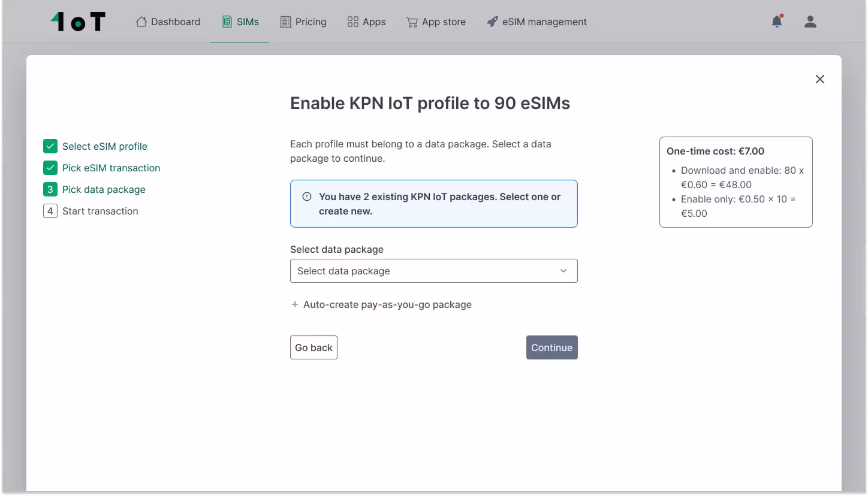Click the Pick eSIM transaction step checkmark
This screenshot has height=496, width=868.
pyautogui.click(x=50, y=168)
